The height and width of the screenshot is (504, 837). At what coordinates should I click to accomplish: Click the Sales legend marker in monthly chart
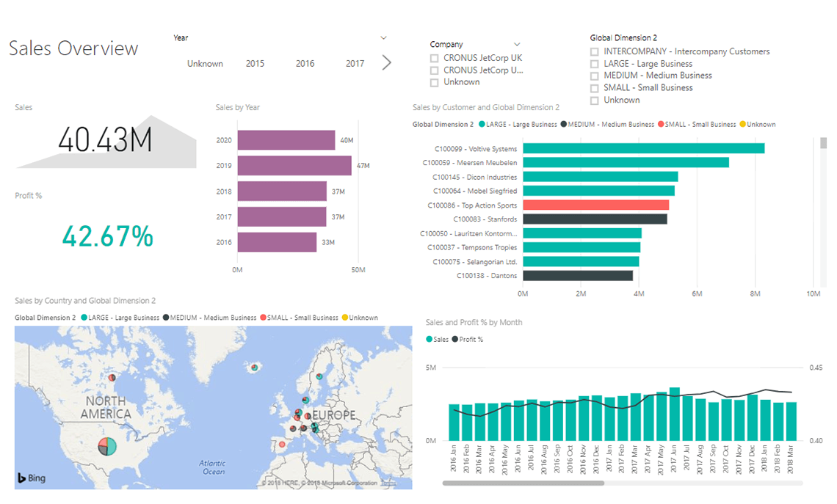coord(430,339)
